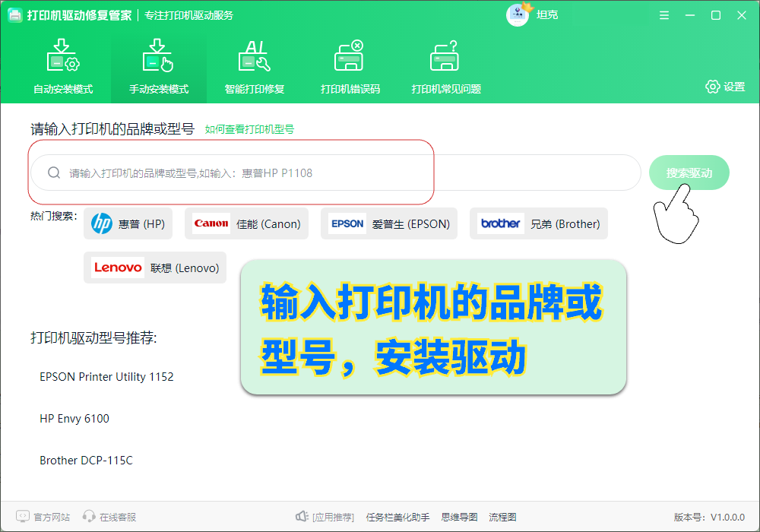The height and width of the screenshot is (532, 760).
Task: Open the printer error codes icon
Action: [x=349, y=55]
